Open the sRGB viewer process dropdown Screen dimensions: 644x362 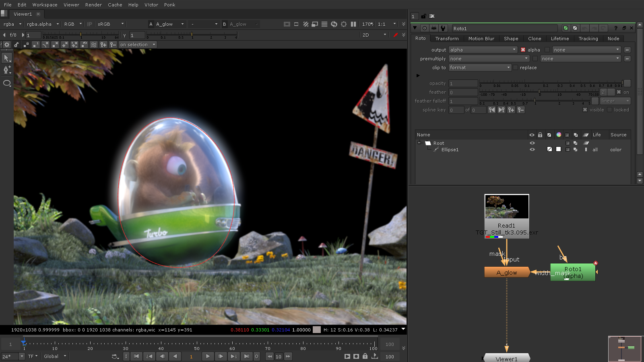[x=110, y=24]
